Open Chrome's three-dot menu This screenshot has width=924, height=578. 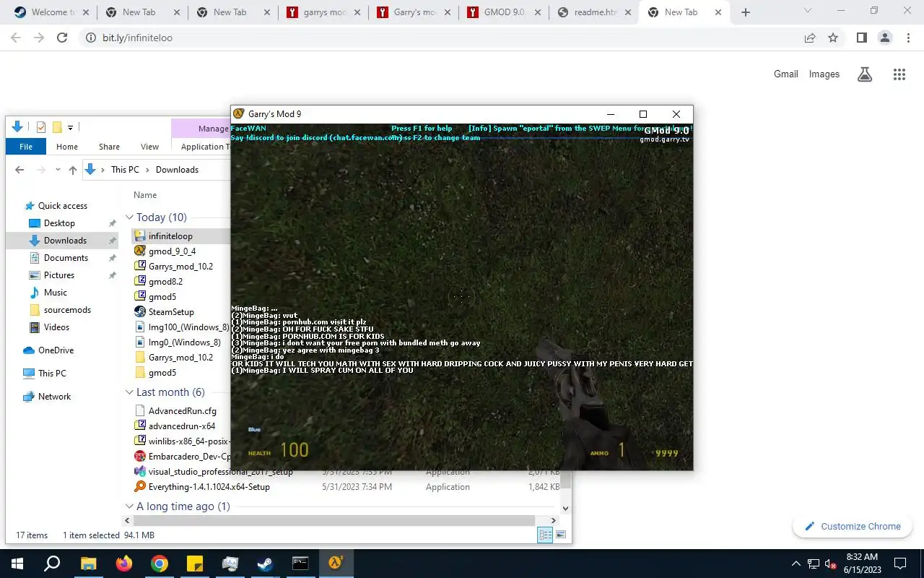[908, 38]
